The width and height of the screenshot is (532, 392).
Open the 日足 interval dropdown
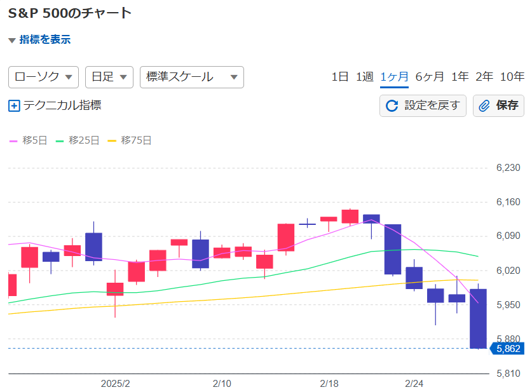(x=109, y=77)
